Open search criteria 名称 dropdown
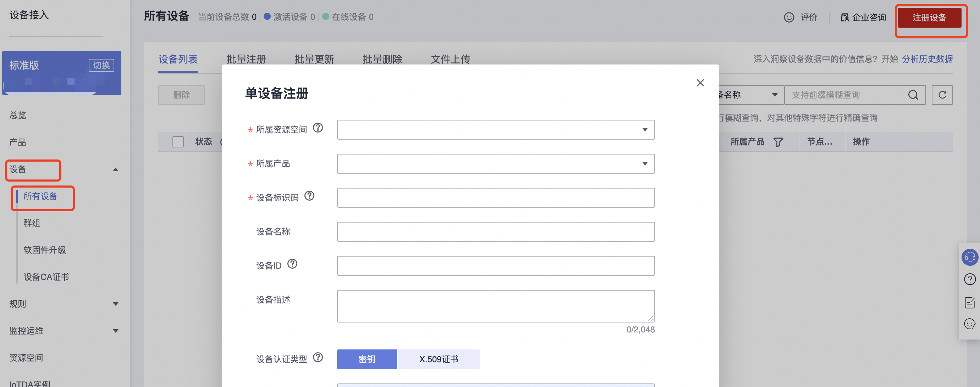 pos(751,95)
